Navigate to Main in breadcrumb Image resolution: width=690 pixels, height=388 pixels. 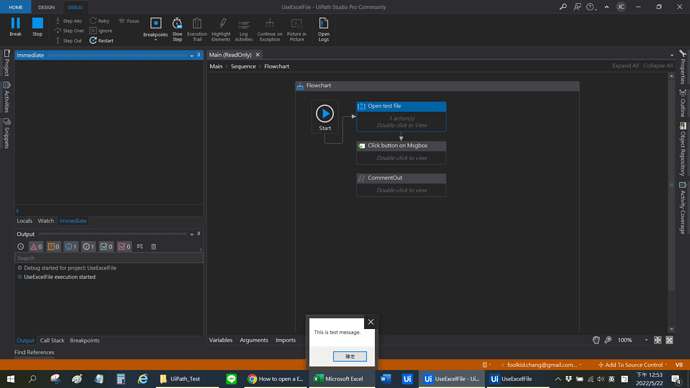click(x=216, y=66)
